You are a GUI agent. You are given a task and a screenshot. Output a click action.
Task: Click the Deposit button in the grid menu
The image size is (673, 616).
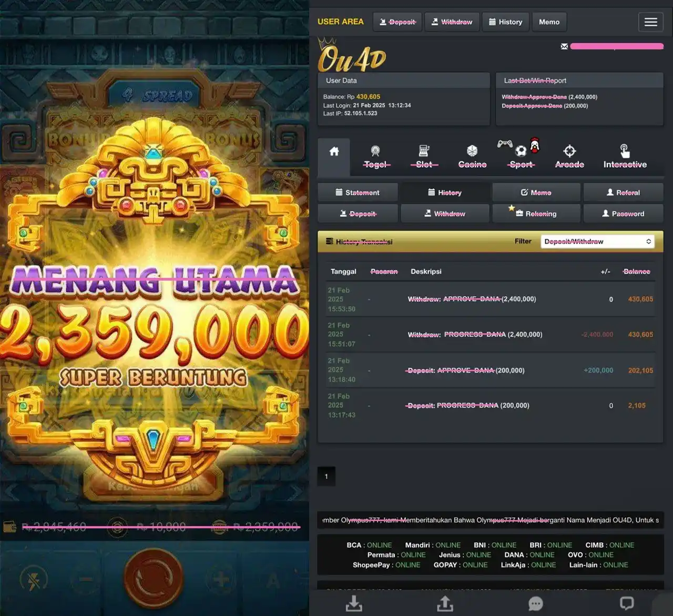pyautogui.click(x=358, y=214)
